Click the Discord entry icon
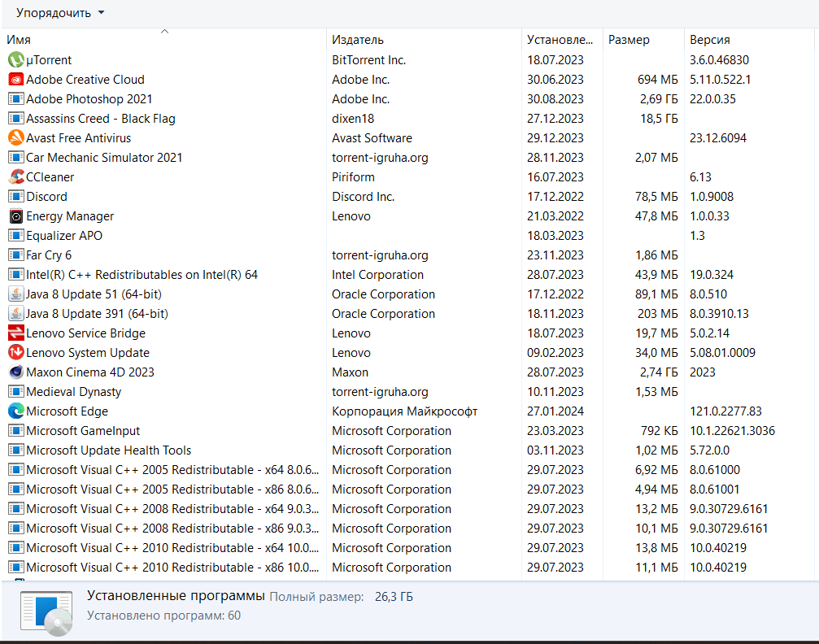This screenshot has width=819, height=644. point(16,197)
